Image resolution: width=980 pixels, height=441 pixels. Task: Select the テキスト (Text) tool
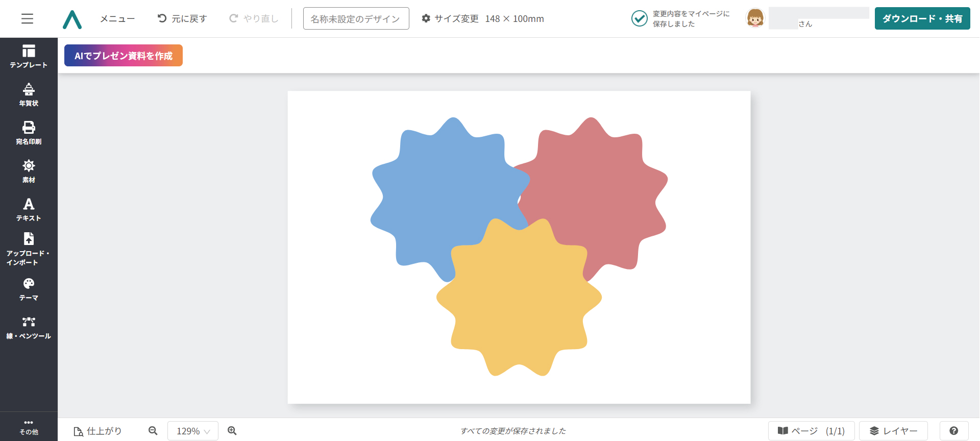click(x=29, y=209)
